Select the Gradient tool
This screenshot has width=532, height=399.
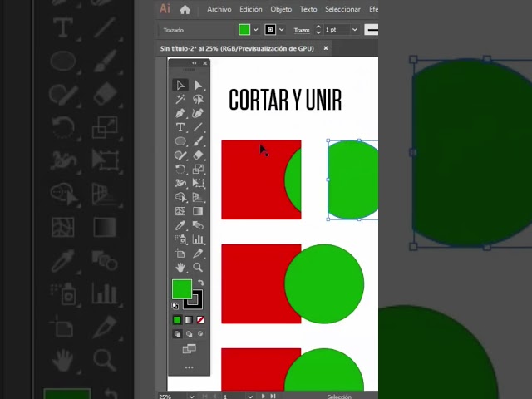click(198, 211)
